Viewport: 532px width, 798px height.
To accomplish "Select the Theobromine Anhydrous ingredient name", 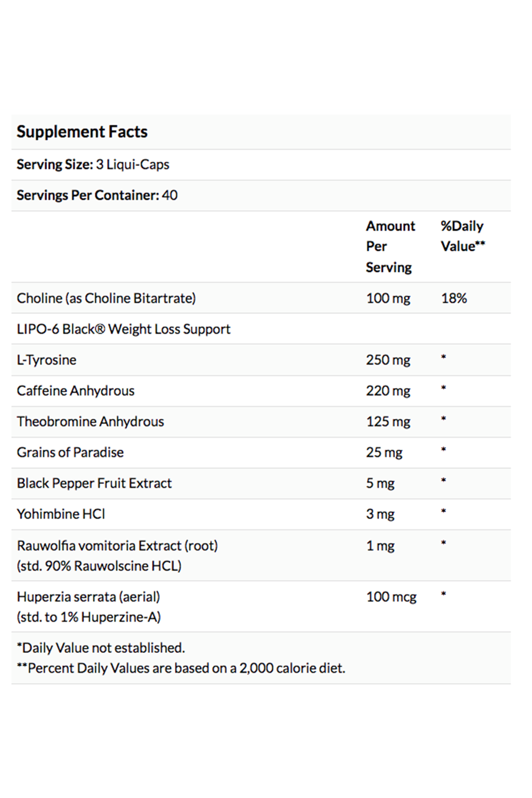I will [90, 421].
